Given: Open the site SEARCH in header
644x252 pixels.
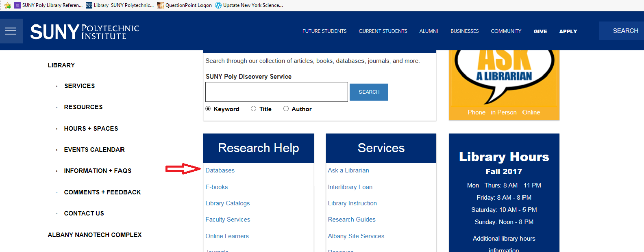Looking at the screenshot, I should [621, 31].
